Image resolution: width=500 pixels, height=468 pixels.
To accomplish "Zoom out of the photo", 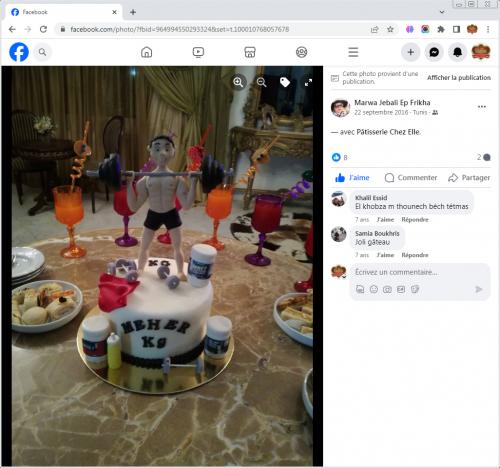I will (262, 82).
